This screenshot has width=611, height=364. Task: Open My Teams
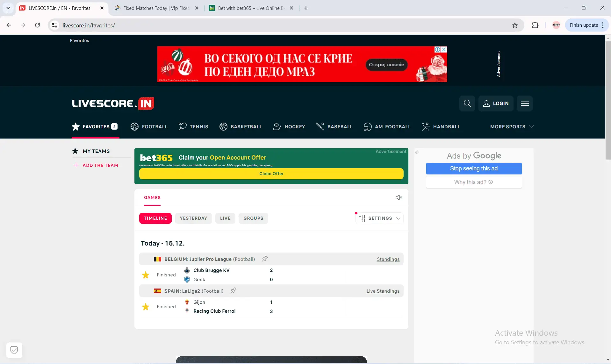coord(91,151)
